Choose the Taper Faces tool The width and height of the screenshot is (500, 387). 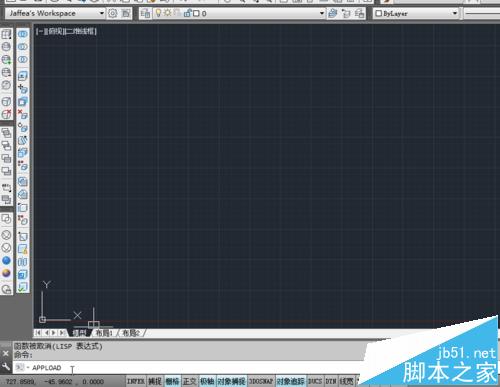[x=23, y=140]
